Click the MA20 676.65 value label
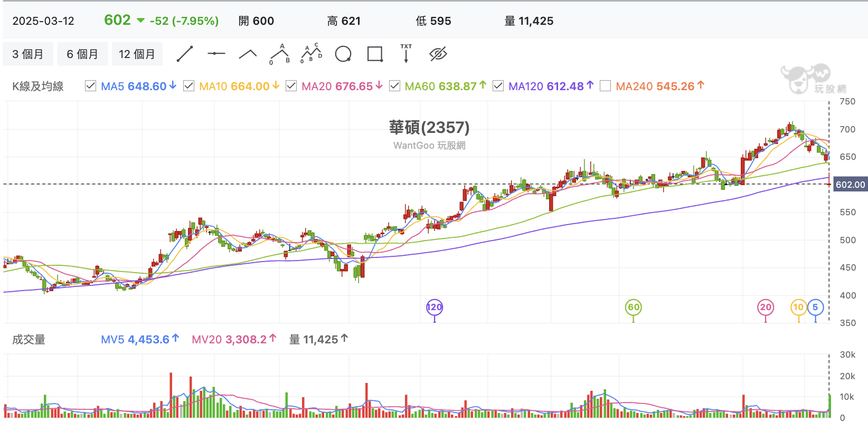This screenshot has width=868, height=423. tap(342, 86)
